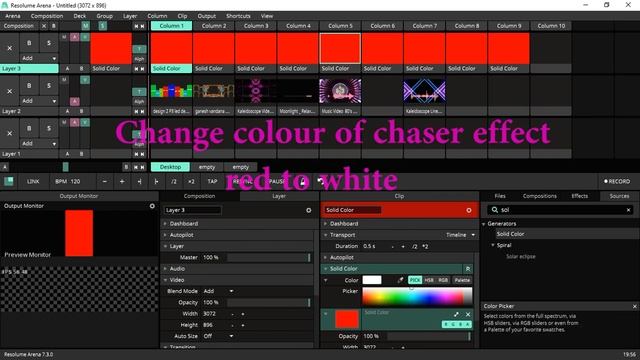Screen dimensions: 640x360
Task: Halve the BPM with /2 button
Action: [174, 181]
